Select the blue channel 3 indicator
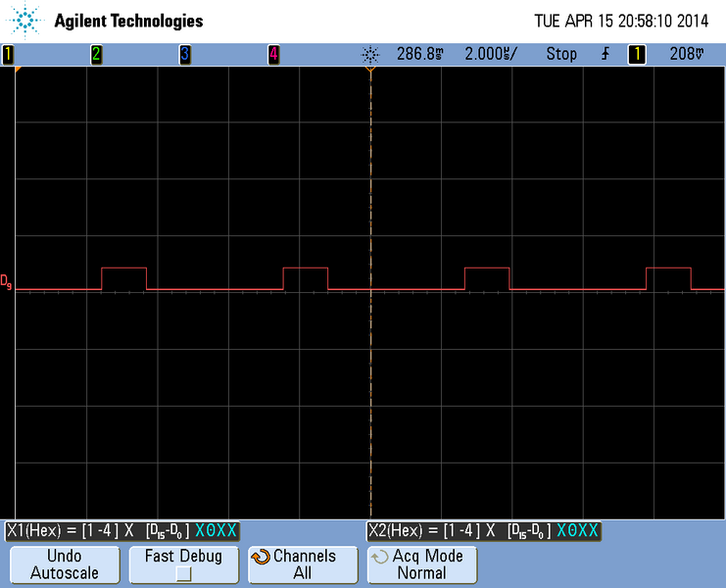The image size is (726, 588). [184, 55]
